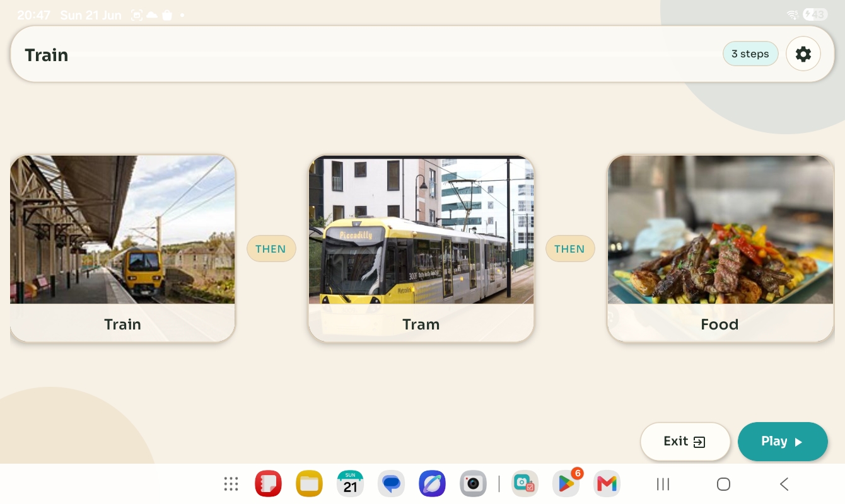Click the Train card label
Viewport: 845px width, 504px height.
click(122, 324)
